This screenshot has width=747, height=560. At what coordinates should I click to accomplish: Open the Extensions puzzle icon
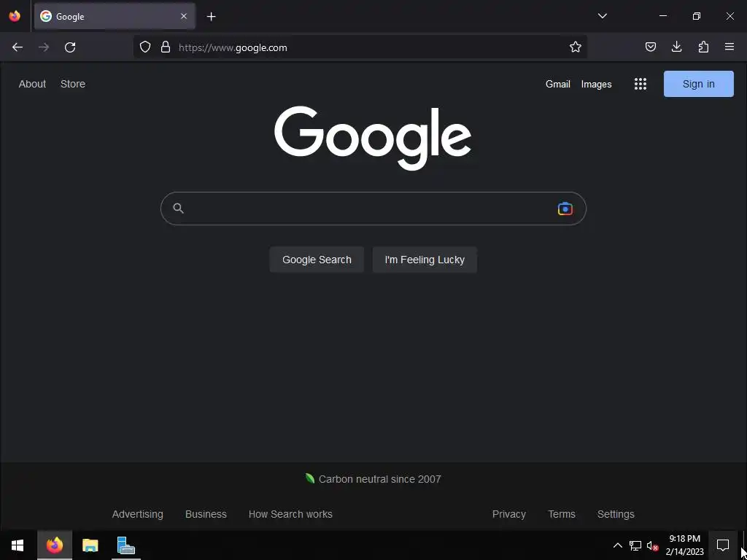703,47
